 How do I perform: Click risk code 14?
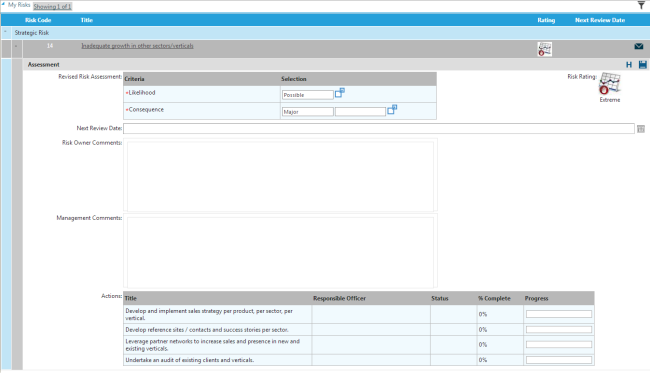click(50, 46)
